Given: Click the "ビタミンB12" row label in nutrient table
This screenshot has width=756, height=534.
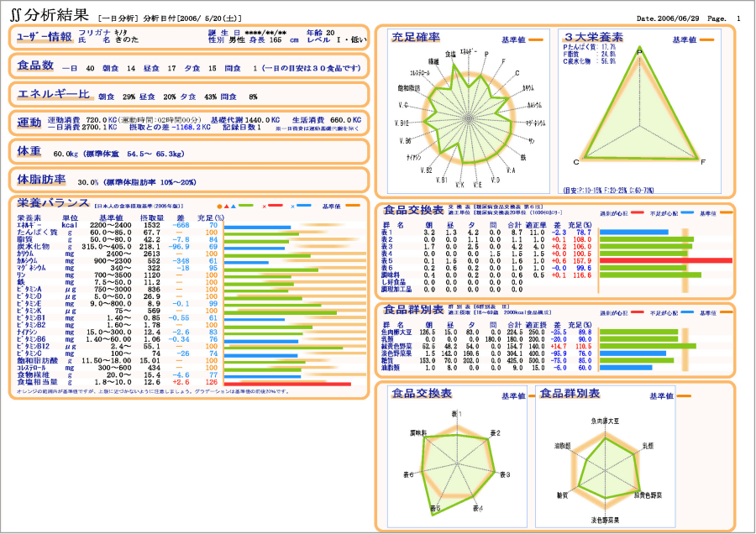Looking at the screenshot, I should coord(34,346).
